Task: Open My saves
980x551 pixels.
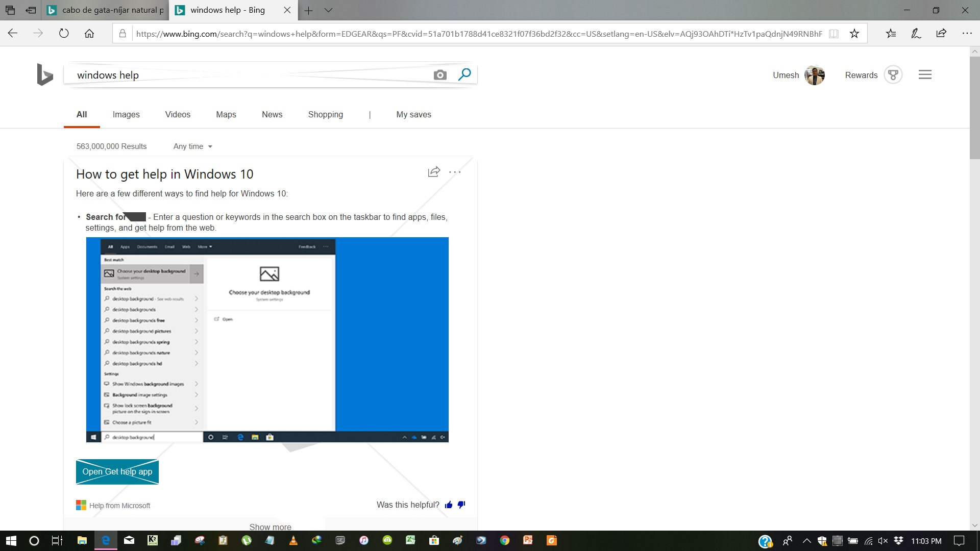Action: tap(414, 115)
